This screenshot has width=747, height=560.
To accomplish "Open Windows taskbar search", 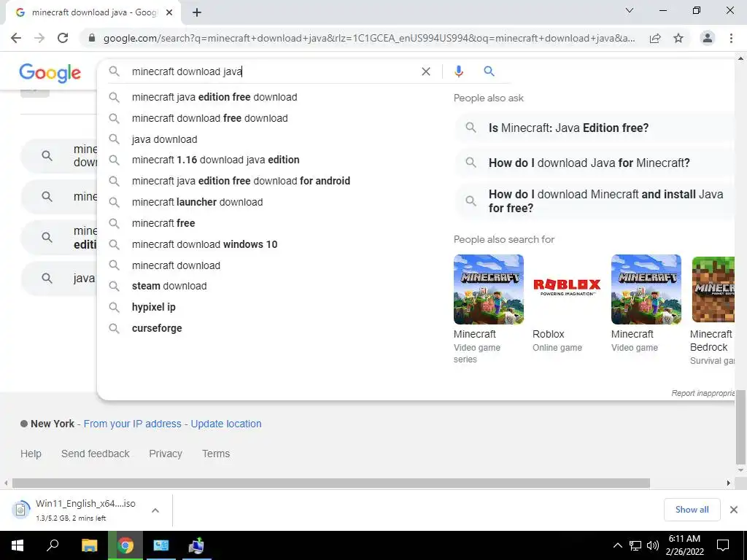I will click(53, 545).
